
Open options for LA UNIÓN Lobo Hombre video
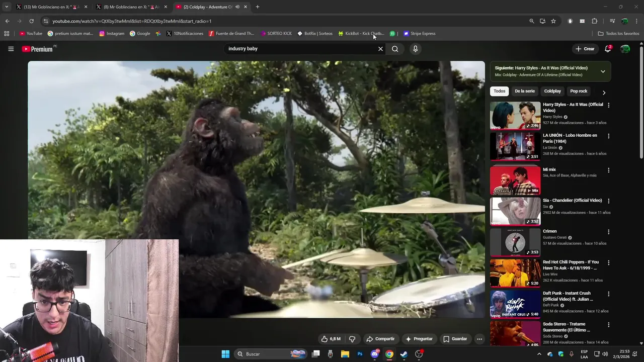pos(608,136)
